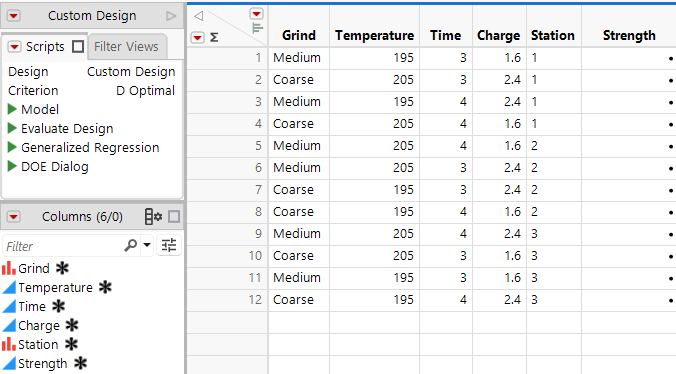This screenshot has height=374, width=676.
Task: Click the green column alignment icon in table corner
Action: click(x=257, y=28)
